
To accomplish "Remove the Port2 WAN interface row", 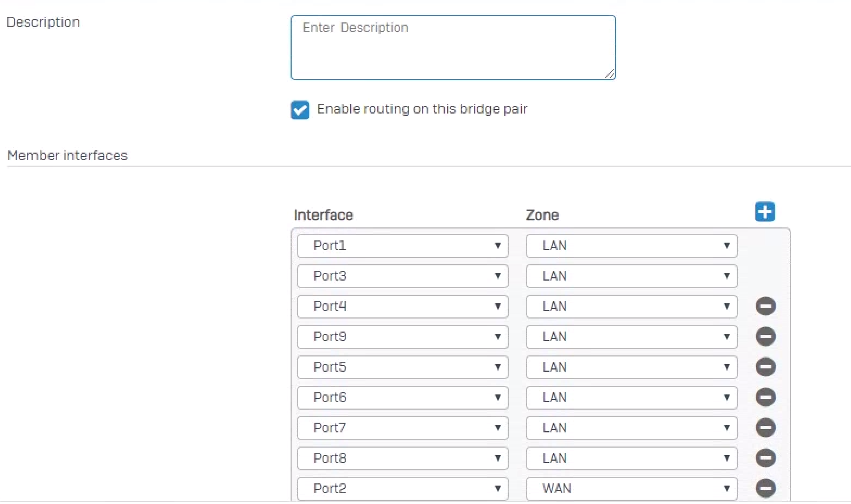I will (x=766, y=488).
